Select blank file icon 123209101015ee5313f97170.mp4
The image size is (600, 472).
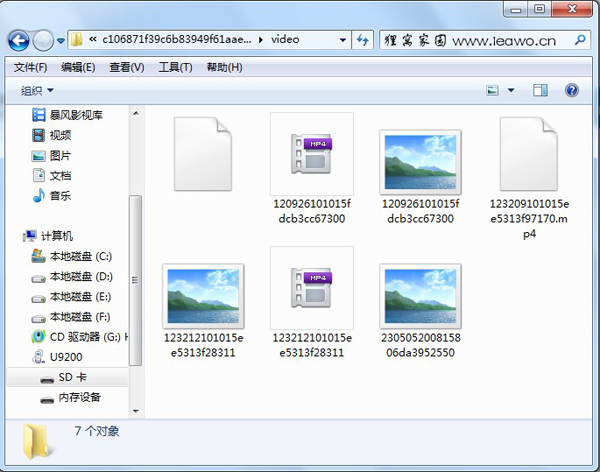[x=529, y=154]
